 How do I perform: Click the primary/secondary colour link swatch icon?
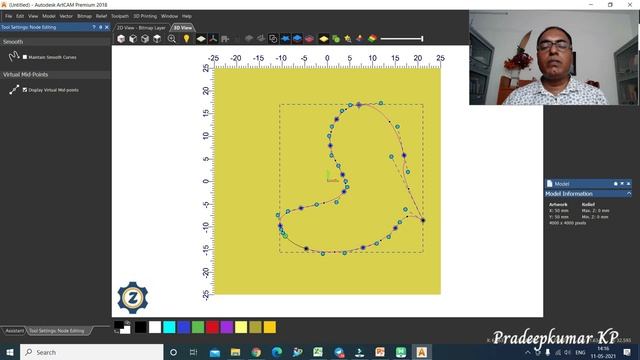coord(122,327)
